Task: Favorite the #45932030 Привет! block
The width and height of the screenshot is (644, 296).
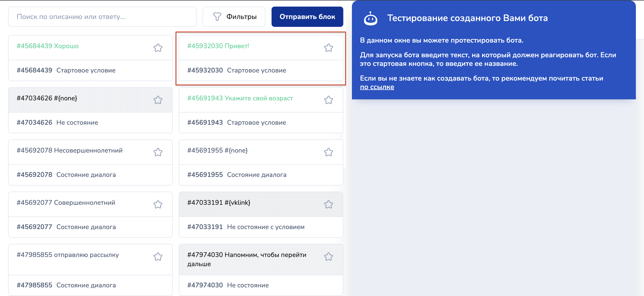Action: coord(328,48)
